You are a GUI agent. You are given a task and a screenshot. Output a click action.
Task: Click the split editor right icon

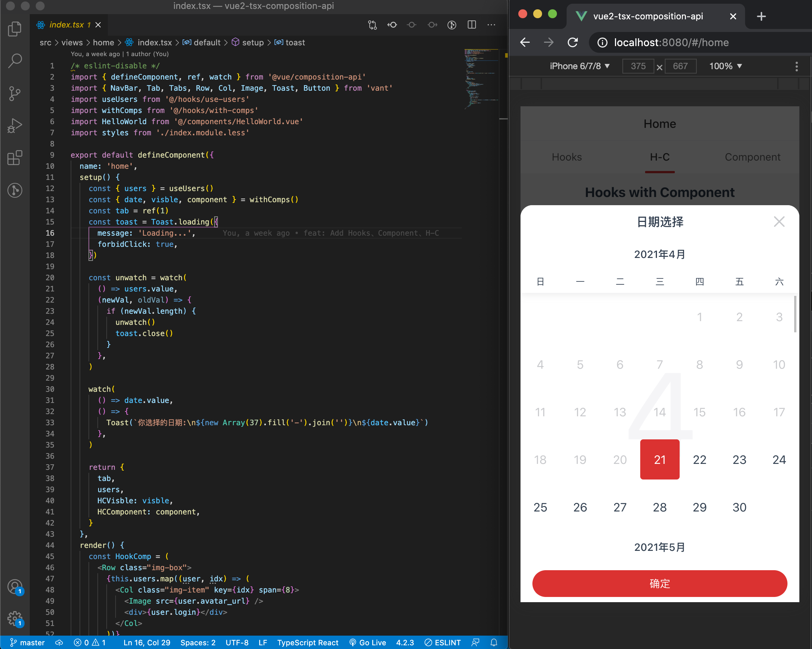[x=471, y=25]
